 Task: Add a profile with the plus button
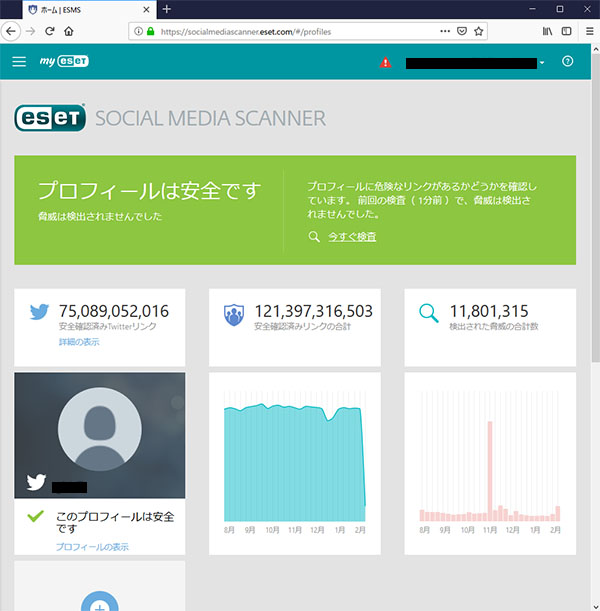[100, 602]
